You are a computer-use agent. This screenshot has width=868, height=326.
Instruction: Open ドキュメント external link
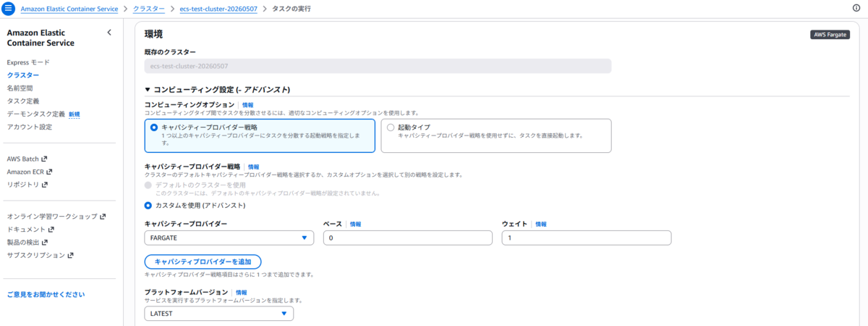[30, 230]
